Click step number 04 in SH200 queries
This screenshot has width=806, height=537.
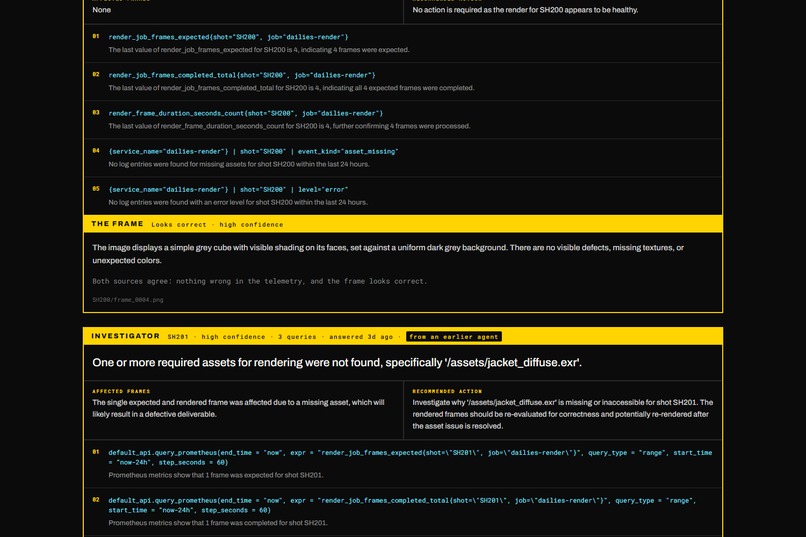pos(96,151)
